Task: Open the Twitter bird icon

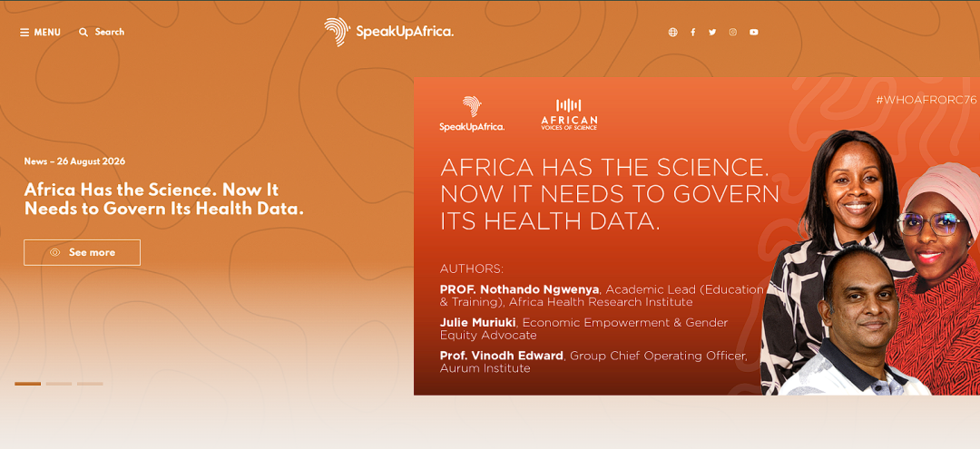Action: tap(712, 33)
